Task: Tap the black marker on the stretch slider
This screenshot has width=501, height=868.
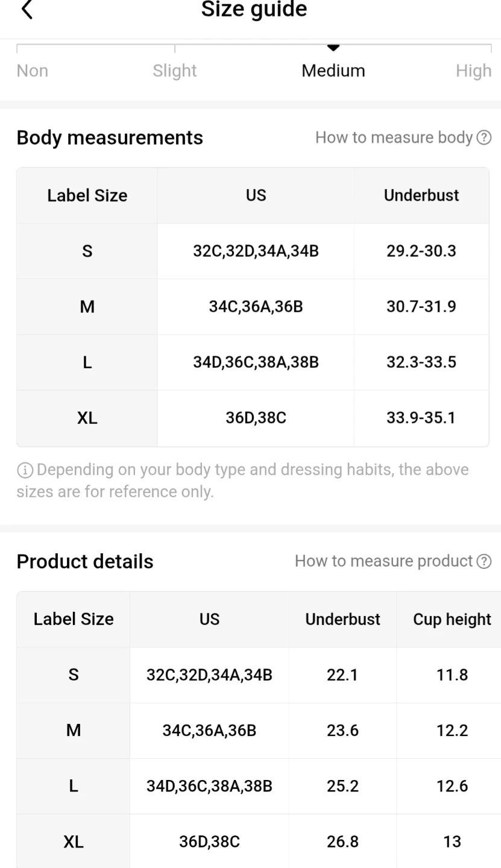Action: [x=333, y=48]
